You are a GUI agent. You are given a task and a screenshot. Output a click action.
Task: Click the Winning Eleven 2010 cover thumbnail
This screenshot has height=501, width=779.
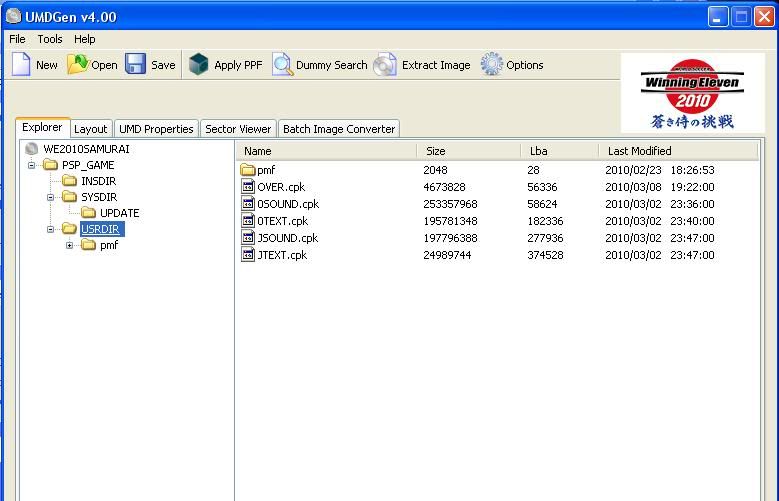click(692, 93)
